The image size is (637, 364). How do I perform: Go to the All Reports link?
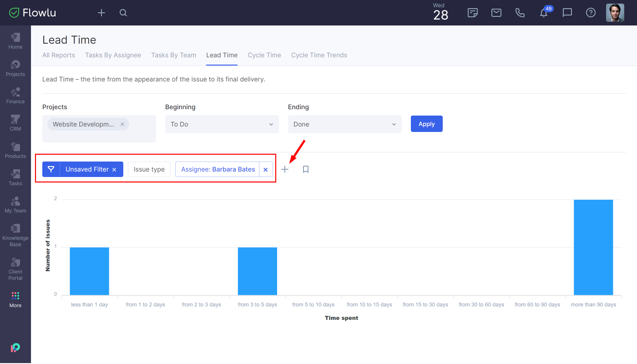(59, 55)
